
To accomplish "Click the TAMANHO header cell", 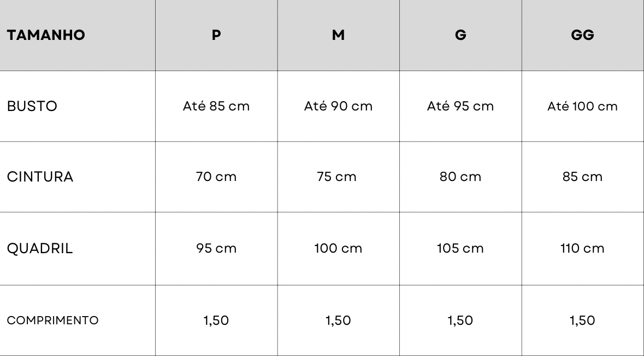I will coord(46,36).
